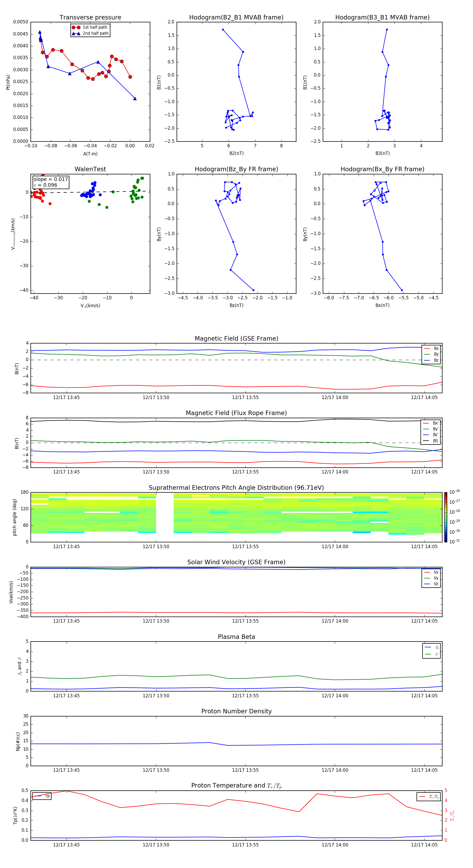Click the 'A(T·m)' x-axis label
The height and width of the screenshot is (868, 473).
pyautogui.click(x=90, y=154)
